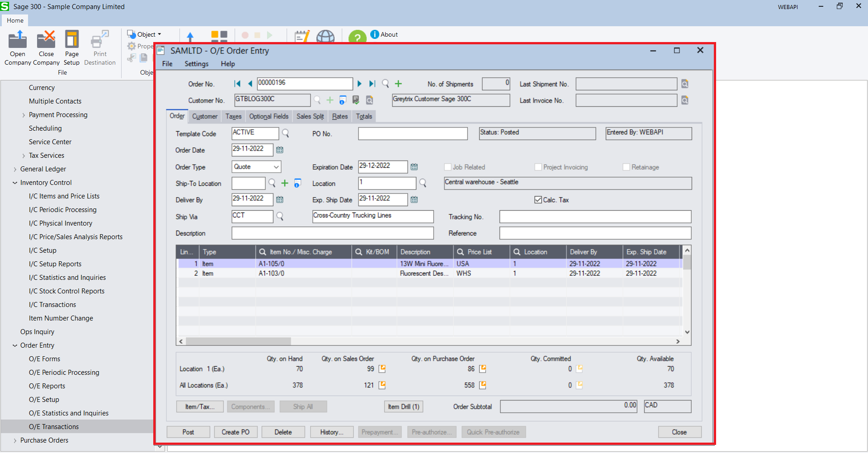Screen dimensions: 868x453
Task: Click Item/Tax button
Action: [200, 406]
